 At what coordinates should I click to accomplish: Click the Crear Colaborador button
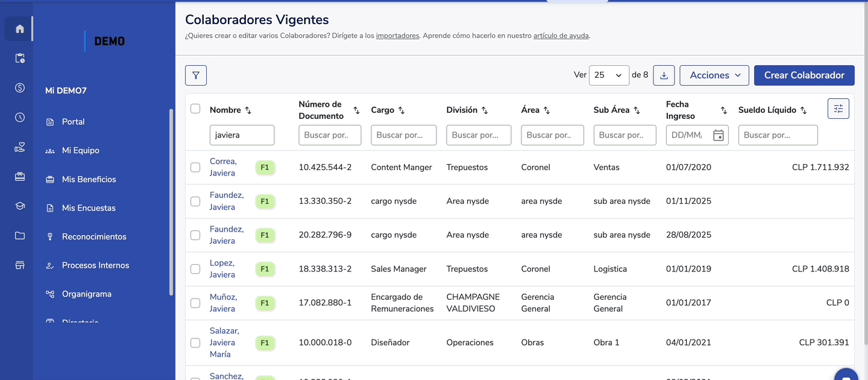(x=804, y=75)
